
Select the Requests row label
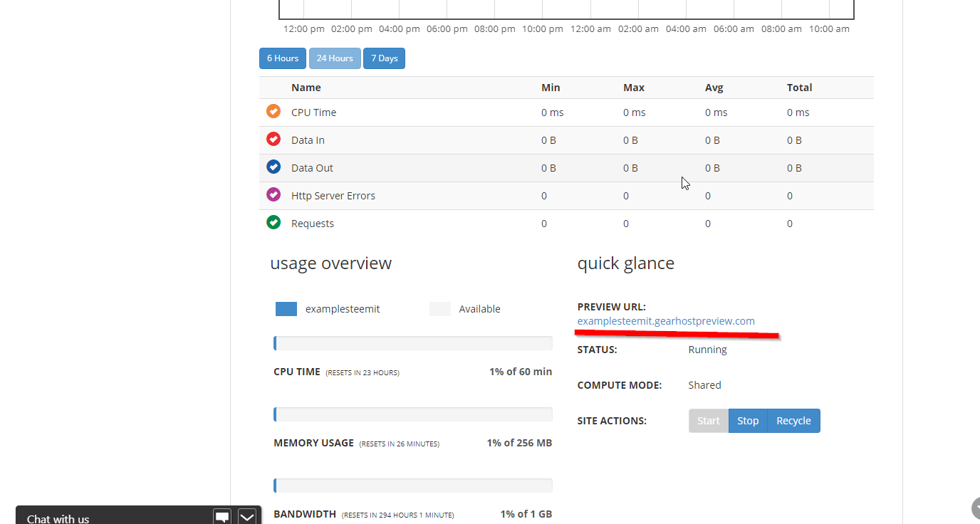point(313,224)
